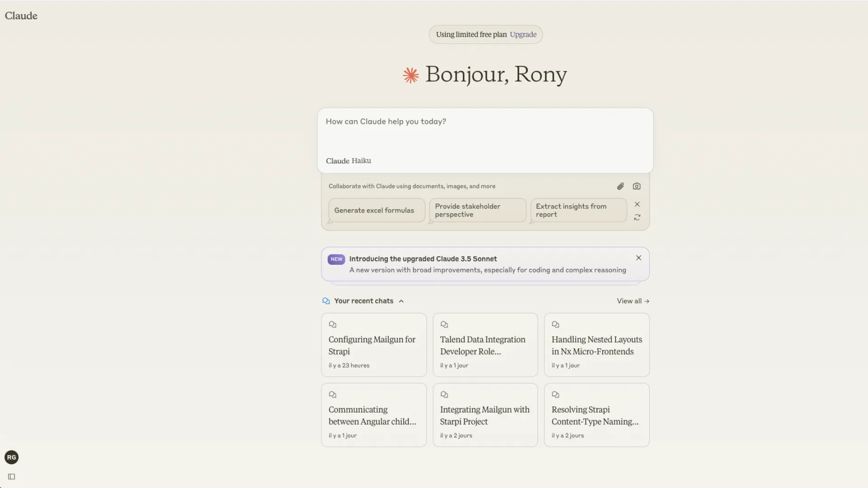Toggle the sidebar panel icon
The image size is (868, 488).
[12, 477]
